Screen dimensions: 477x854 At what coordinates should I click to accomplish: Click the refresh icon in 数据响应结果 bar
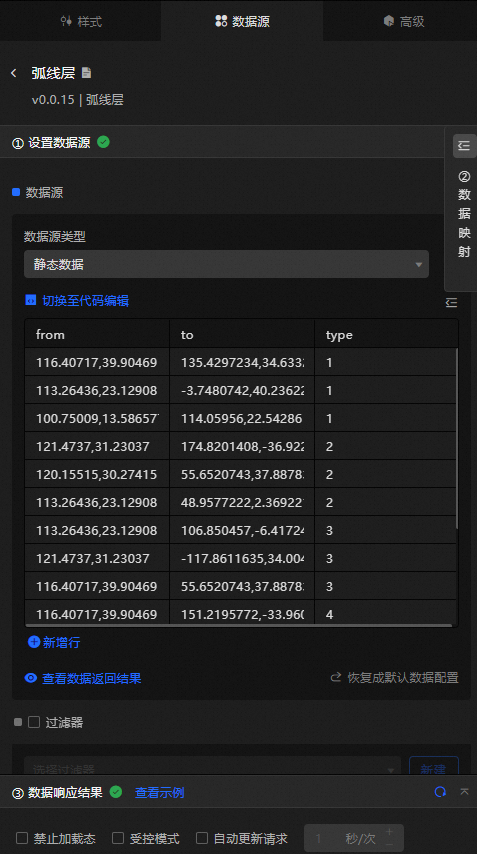tap(441, 792)
